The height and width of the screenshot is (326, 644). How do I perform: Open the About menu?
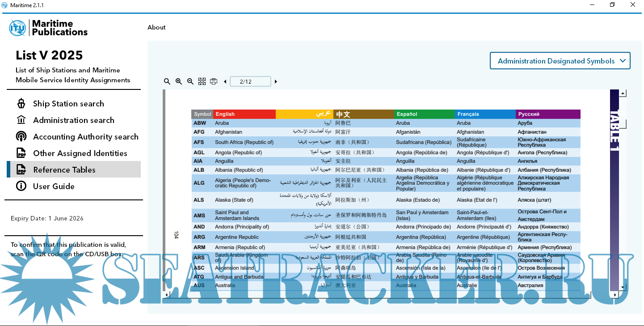156,27
